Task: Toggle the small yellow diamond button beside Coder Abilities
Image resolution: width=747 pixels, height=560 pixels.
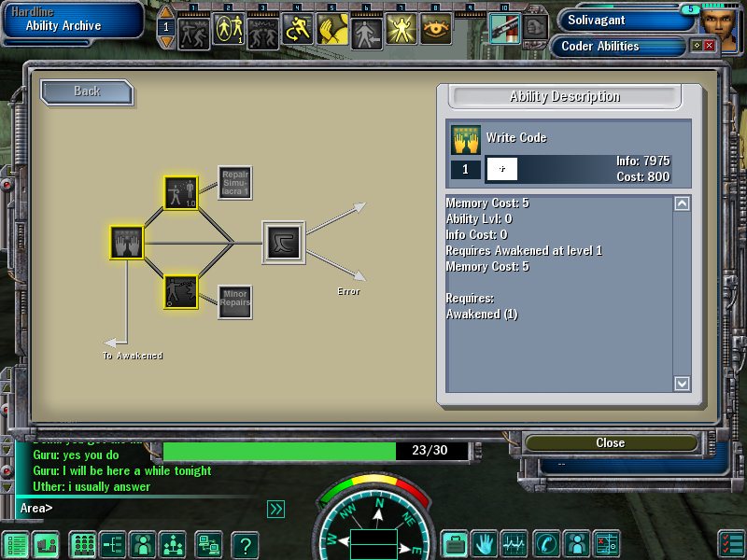Action: point(696,46)
